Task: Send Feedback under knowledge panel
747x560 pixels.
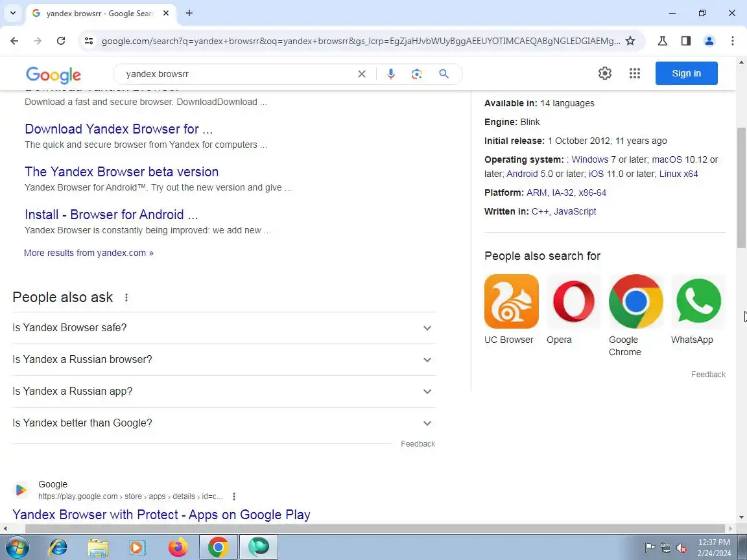Action: 708,375
